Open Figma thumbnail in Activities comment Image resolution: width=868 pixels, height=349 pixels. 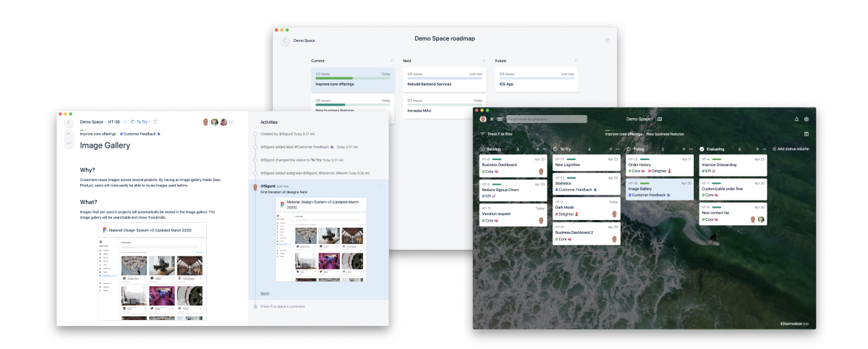point(321,239)
